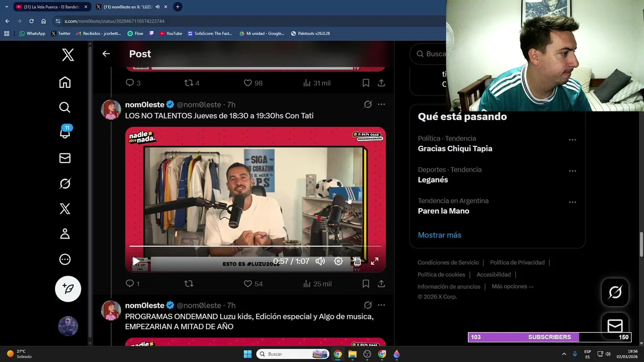Open more menu on LOS NO TALENTOS post
Screen dimensions: 644x362
coord(381,105)
